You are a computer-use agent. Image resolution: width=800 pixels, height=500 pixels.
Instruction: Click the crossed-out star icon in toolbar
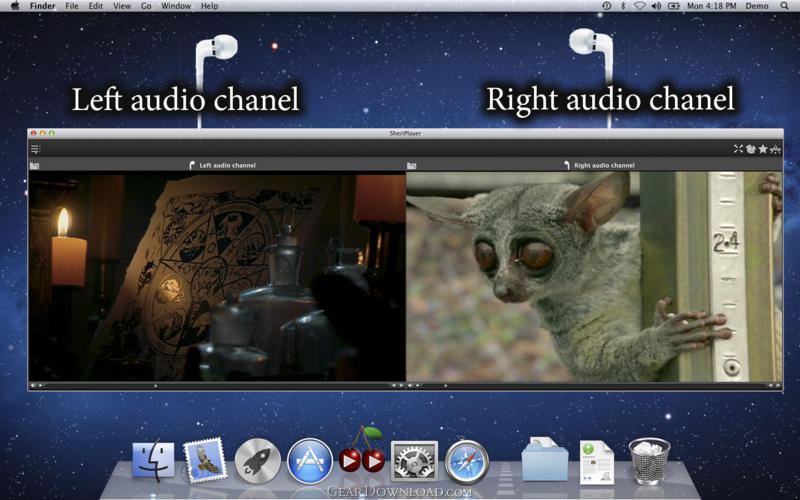tap(775, 149)
